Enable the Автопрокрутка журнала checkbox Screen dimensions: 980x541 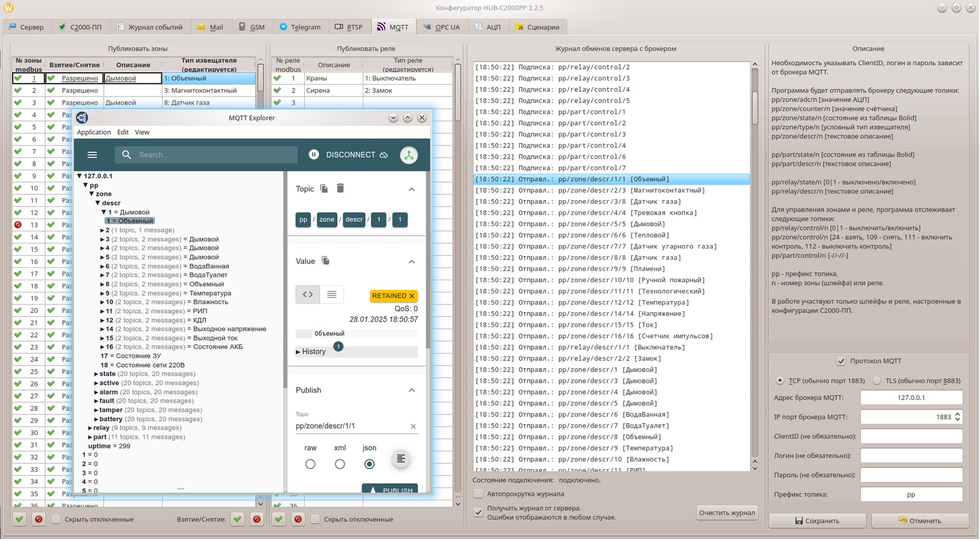(478, 494)
